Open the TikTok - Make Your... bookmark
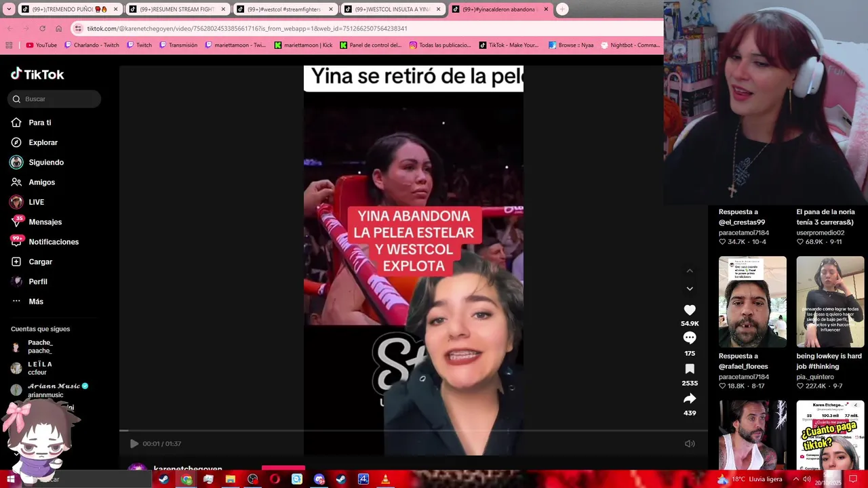The image size is (868, 488). (x=509, y=45)
